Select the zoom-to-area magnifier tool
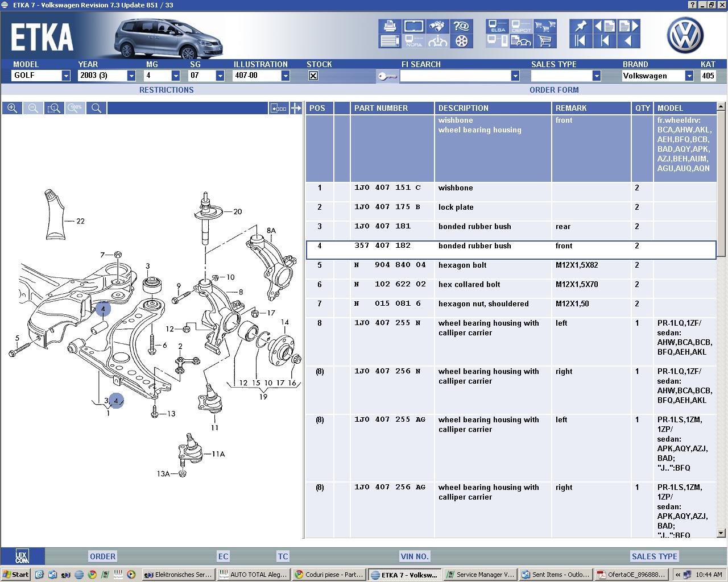This screenshot has height=582, width=728. pyautogui.click(x=54, y=108)
